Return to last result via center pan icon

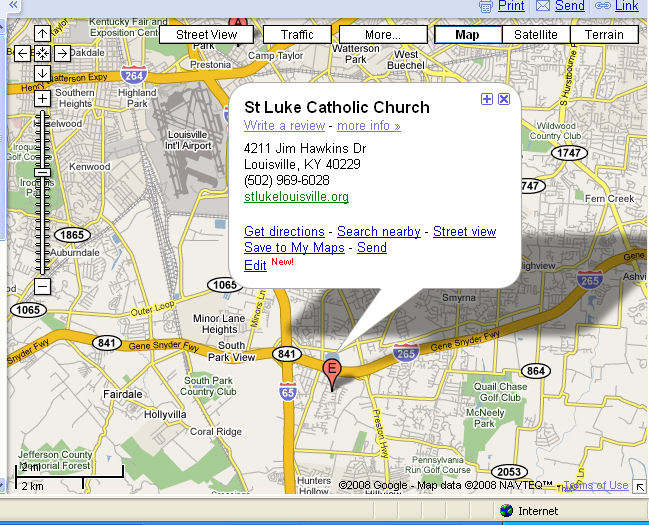click(x=42, y=53)
